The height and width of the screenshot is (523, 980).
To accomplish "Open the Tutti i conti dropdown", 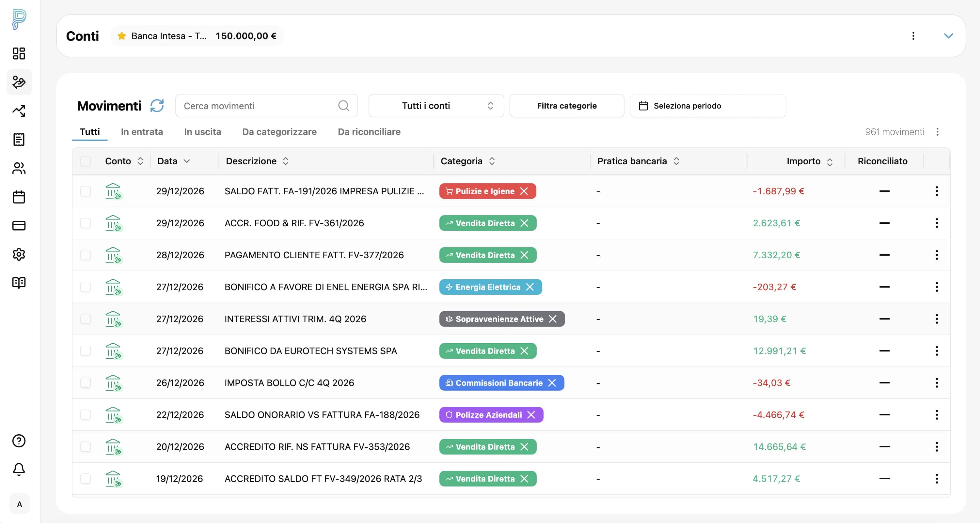I will [x=436, y=106].
